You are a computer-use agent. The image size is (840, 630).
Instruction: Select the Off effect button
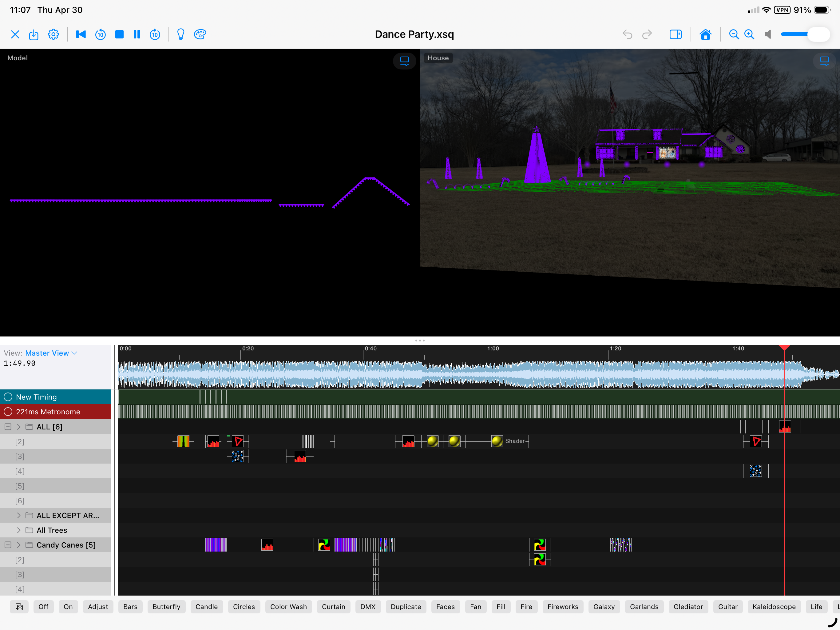point(43,607)
